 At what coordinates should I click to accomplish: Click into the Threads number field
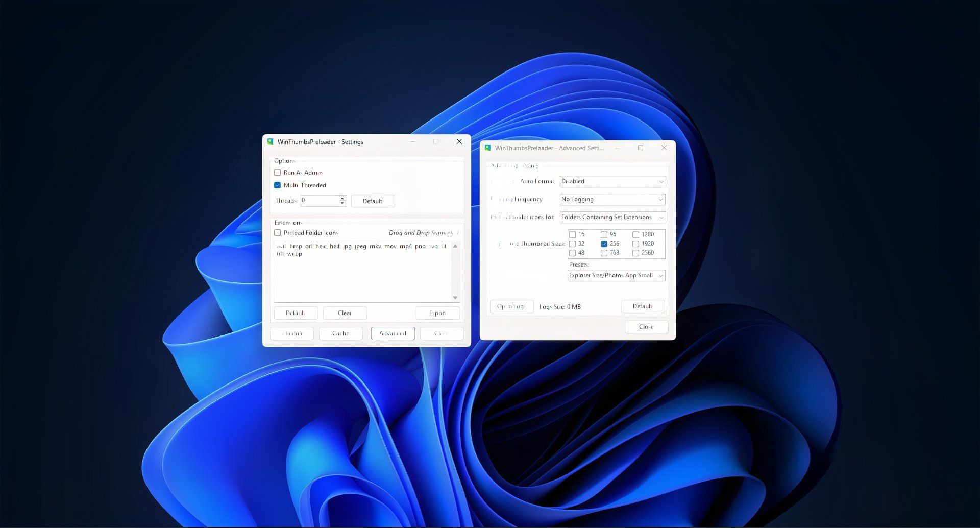coord(320,201)
